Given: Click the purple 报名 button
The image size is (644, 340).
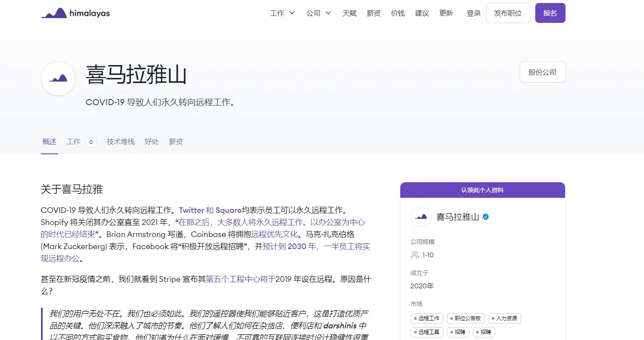Looking at the screenshot, I should pyautogui.click(x=550, y=13).
